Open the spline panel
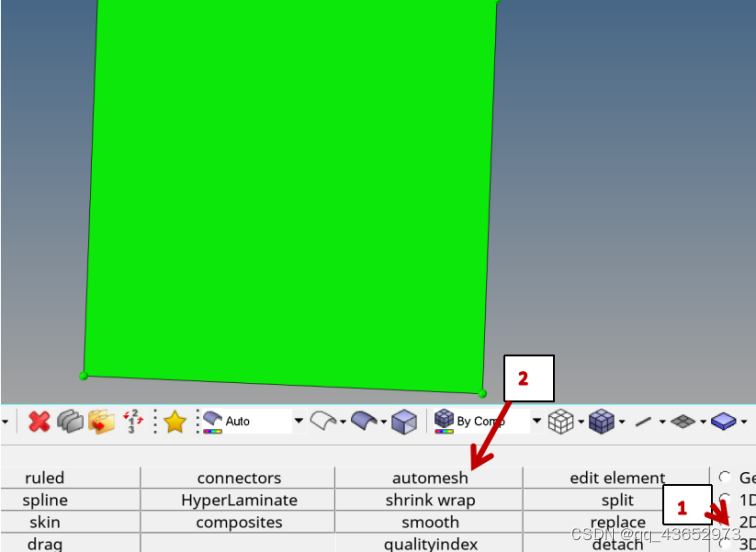The width and height of the screenshot is (756, 552). coord(44,500)
